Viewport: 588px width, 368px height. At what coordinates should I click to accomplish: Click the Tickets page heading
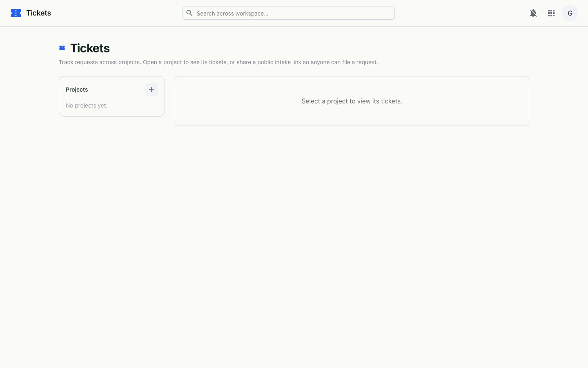click(x=90, y=48)
